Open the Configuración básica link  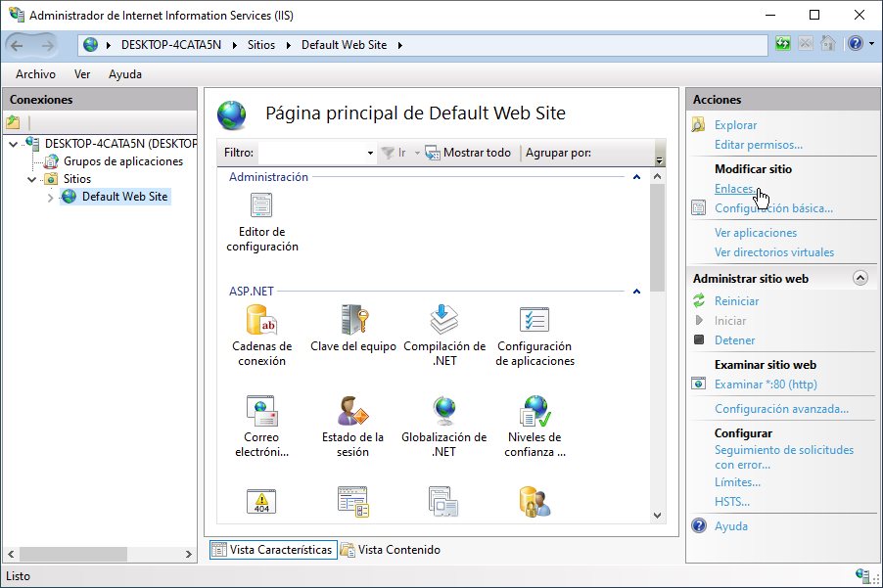[x=773, y=208]
